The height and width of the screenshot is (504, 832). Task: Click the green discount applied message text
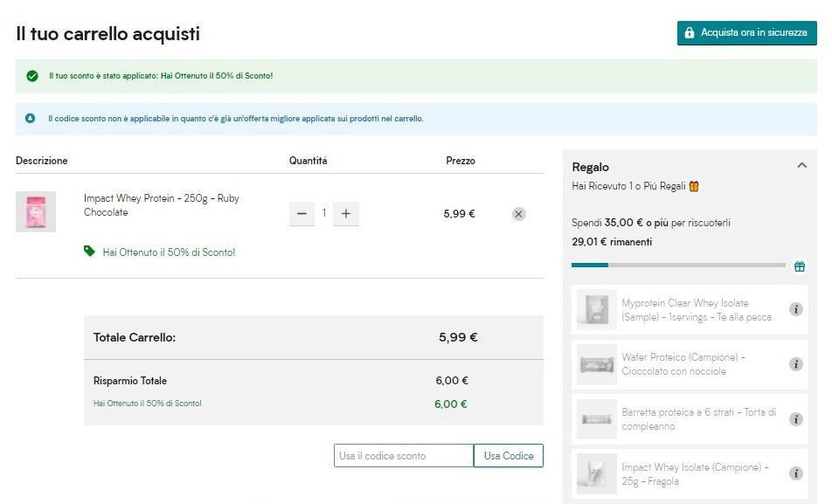tap(161, 76)
